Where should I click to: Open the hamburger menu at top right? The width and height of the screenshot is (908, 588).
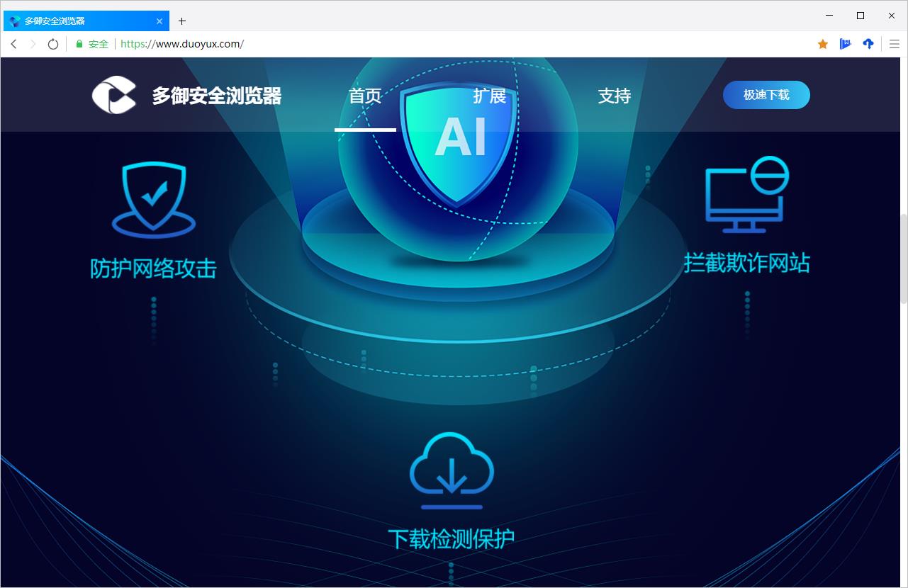(x=894, y=43)
